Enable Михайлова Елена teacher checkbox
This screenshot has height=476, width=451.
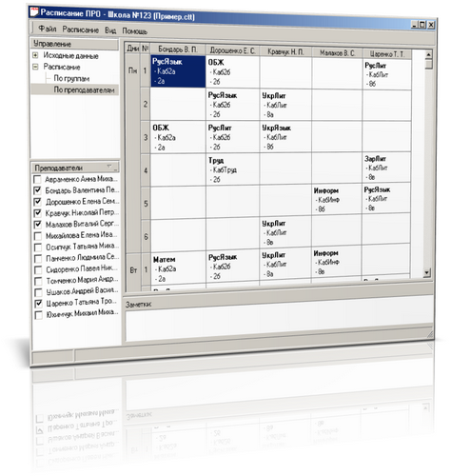tap(38, 236)
